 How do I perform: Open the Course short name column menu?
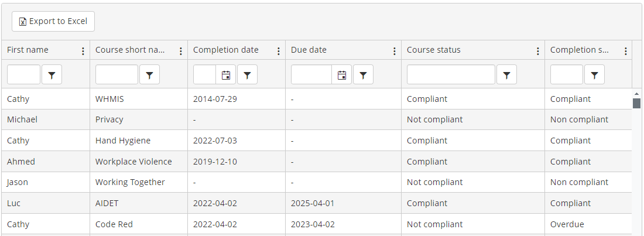click(181, 51)
